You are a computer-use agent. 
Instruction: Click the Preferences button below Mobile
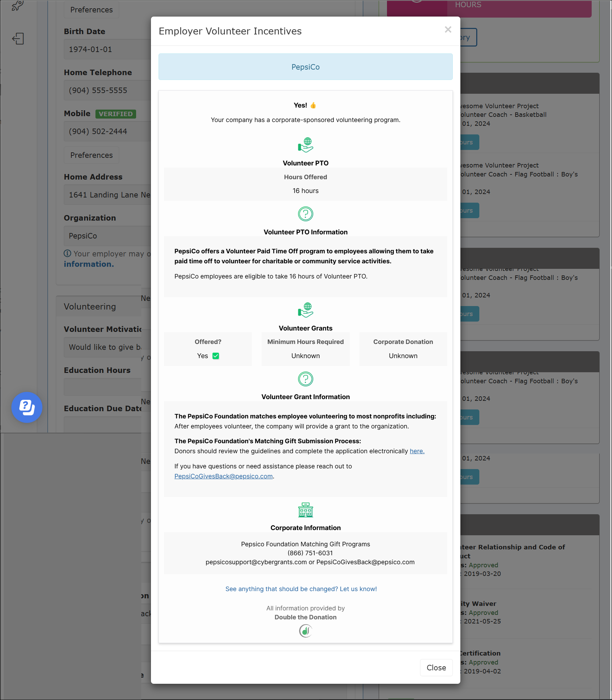[91, 155]
